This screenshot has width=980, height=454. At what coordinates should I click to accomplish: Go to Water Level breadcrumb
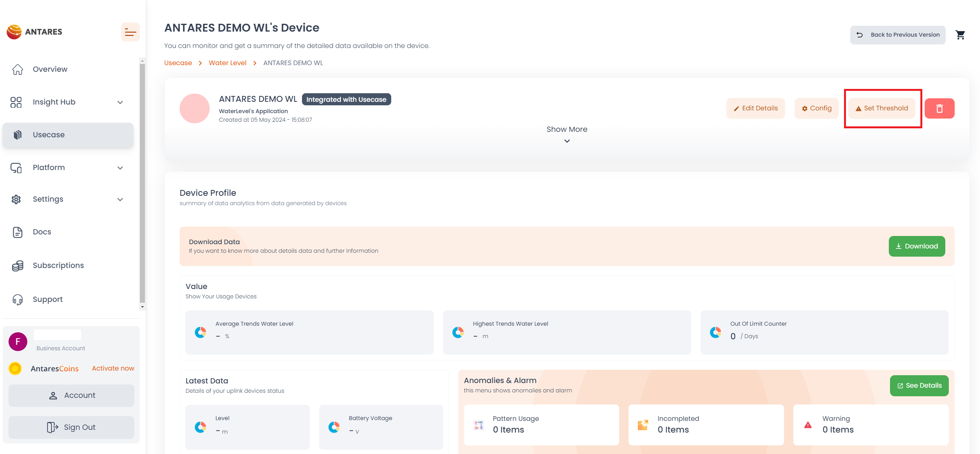[x=228, y=63]
